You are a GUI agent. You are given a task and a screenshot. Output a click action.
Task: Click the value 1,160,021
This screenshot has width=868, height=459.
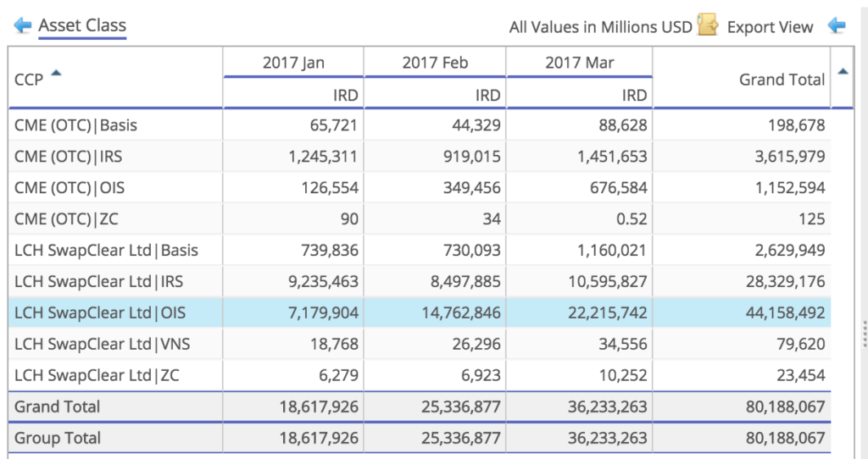(x=612, y=251)
